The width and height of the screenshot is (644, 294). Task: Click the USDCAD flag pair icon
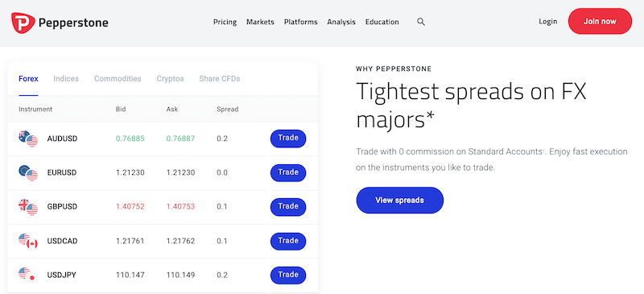[x=28, y=241]
